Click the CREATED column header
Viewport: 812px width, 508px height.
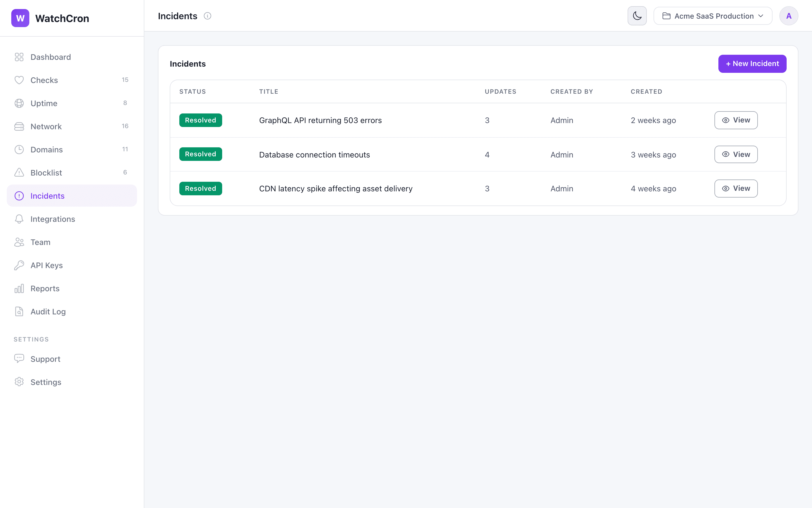[x=646, y=92]
